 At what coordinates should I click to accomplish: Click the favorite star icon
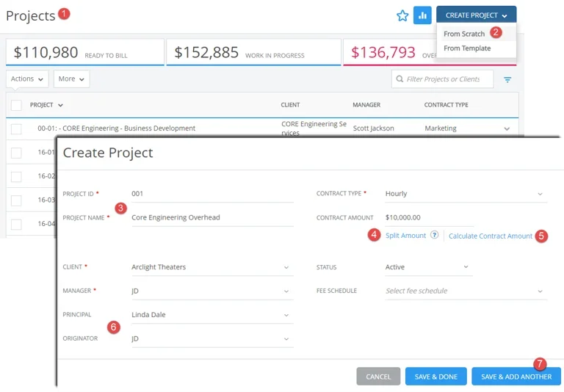pos(402,15)
